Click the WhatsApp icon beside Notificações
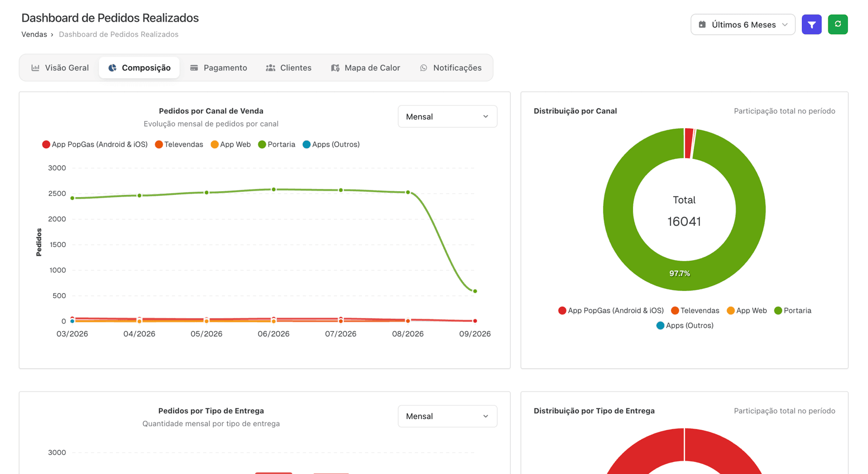 coord(424,68)
